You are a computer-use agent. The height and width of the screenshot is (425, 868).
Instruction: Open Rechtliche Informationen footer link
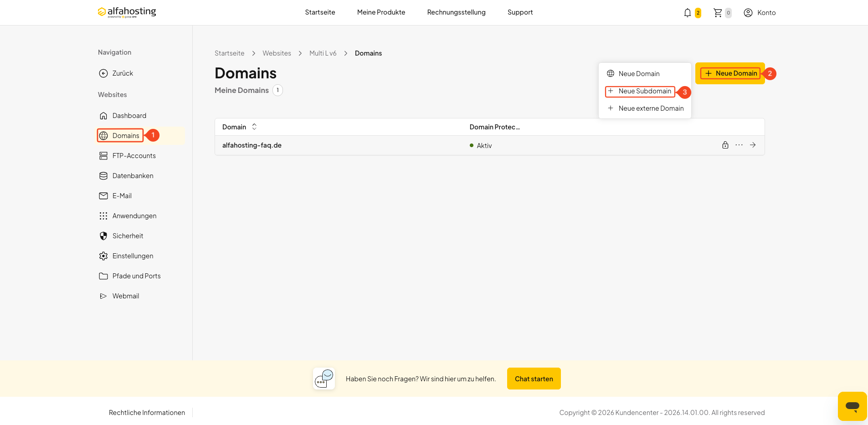(x=147, y=413)
